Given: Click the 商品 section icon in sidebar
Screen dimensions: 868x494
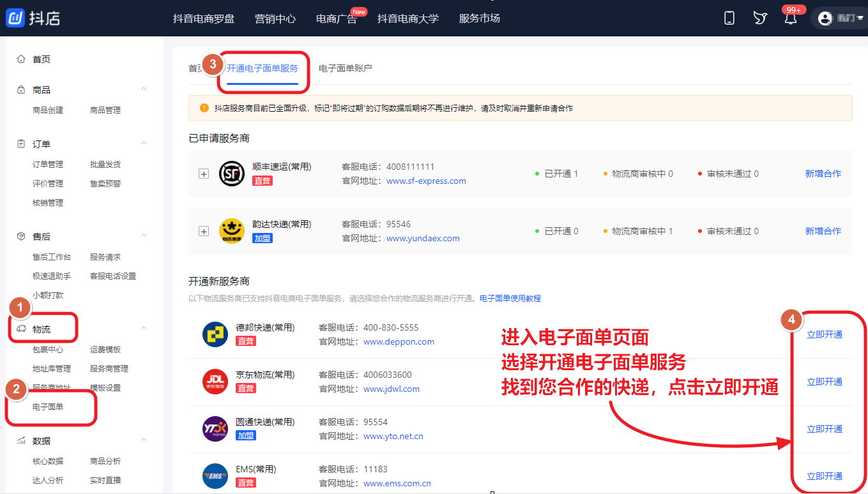Looking at the screenshot, I should (x=21, y=90).
